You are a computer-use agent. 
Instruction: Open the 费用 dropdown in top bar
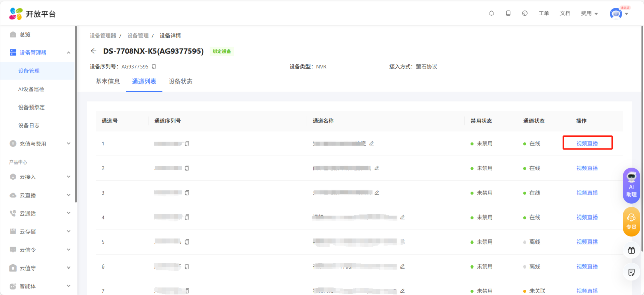pos(589,13)
